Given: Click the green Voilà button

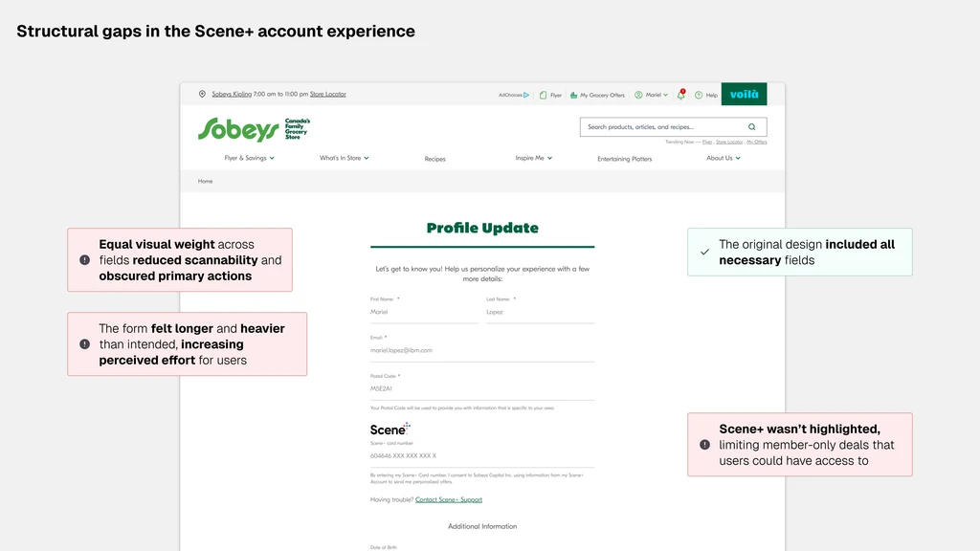Looking at the screenshot, I should pyautogui.click(x=744, y=95).
